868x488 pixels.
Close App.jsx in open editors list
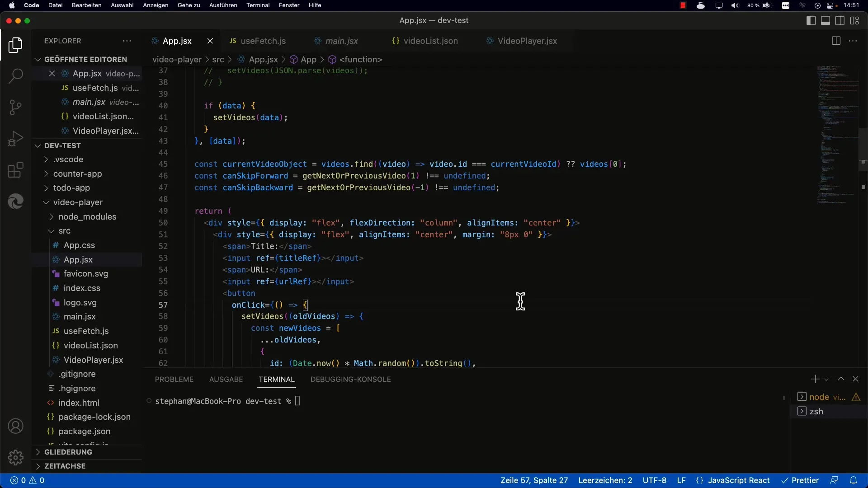point(52,74)
